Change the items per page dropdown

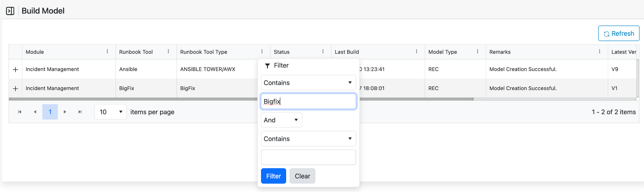coord(110,112)
